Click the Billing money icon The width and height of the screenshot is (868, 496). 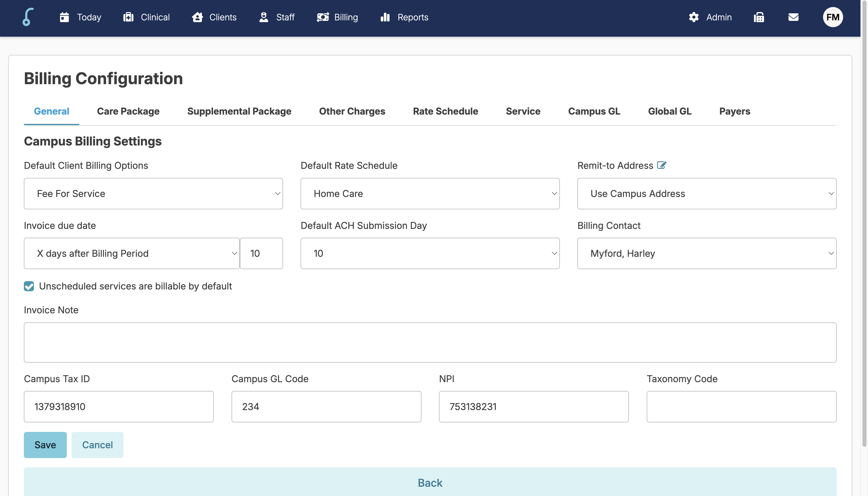pyautogui.click(x=322, y=17)
